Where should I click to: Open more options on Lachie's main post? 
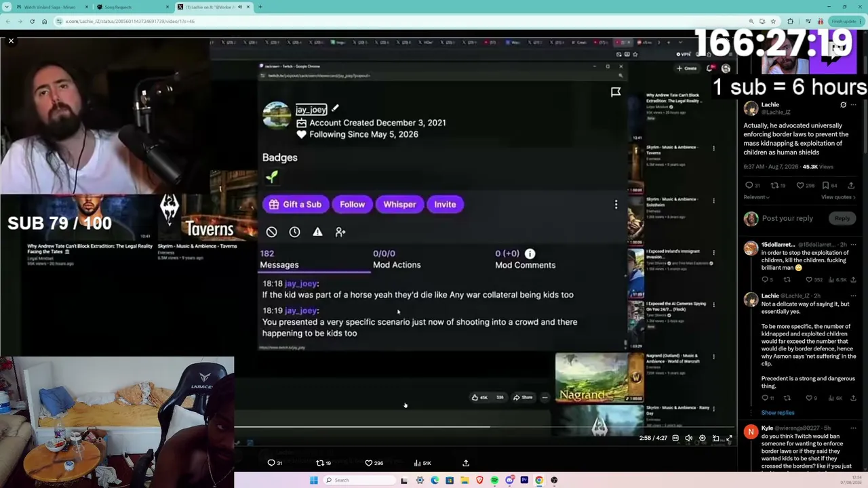[x=853, y=105]
